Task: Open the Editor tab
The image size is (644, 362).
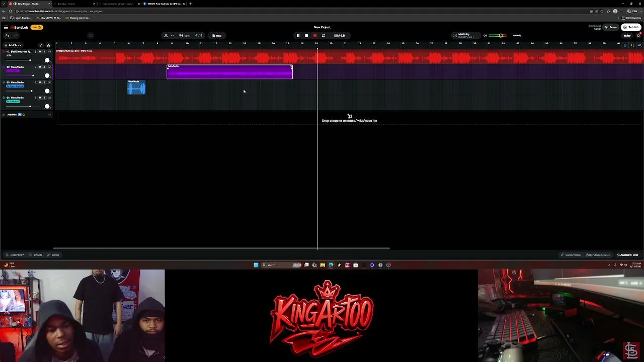Action: coord(53,255)
